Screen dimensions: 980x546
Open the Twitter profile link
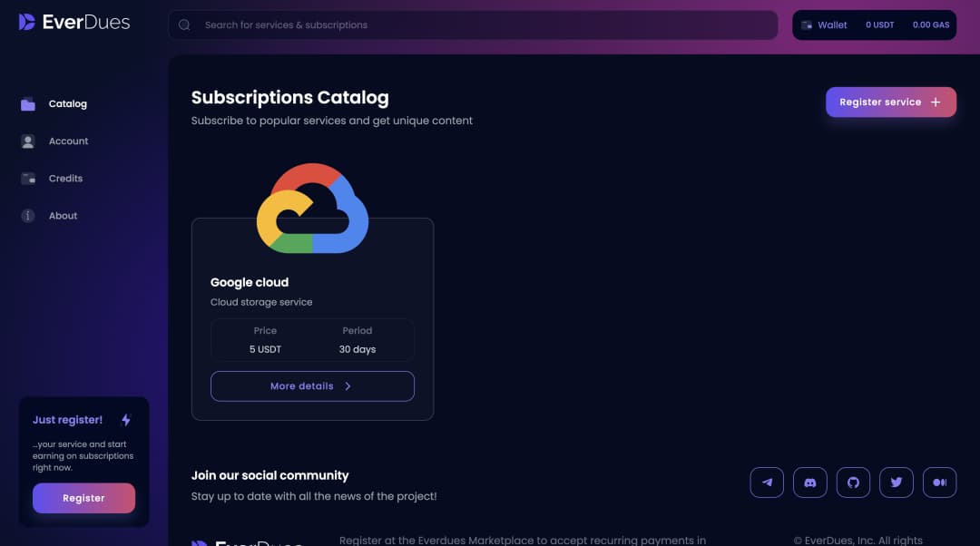(x=897, y=483)
